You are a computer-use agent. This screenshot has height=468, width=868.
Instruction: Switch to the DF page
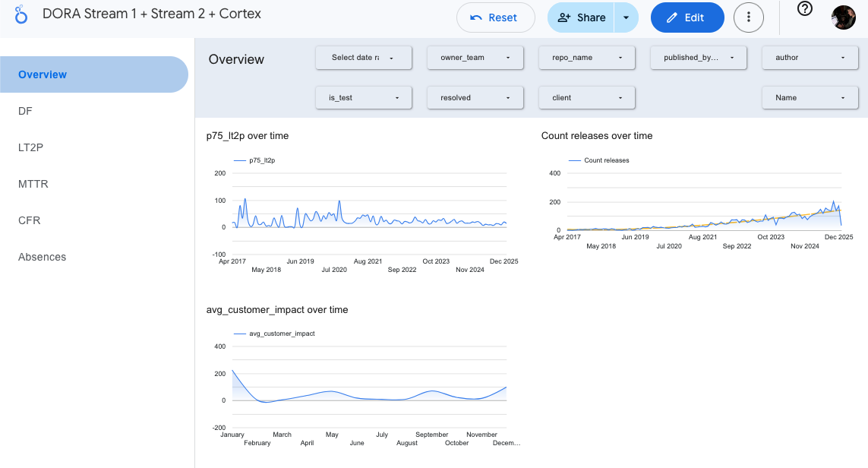25,111
